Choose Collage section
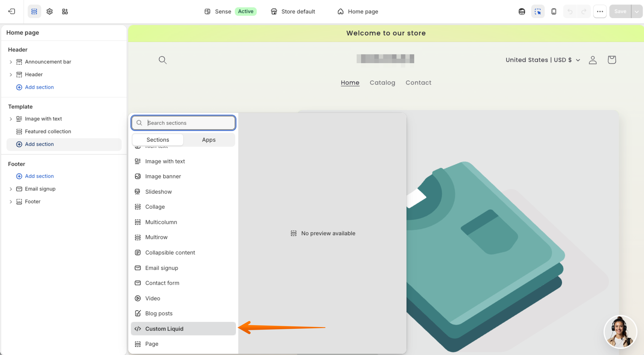Viewport: 644px width, 355px height. click(x=183, y=207)
